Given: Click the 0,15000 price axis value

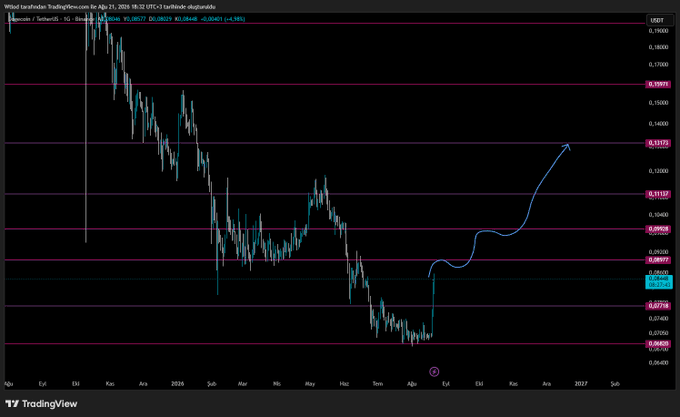Looking at the screenshot, I should [658, 103].
